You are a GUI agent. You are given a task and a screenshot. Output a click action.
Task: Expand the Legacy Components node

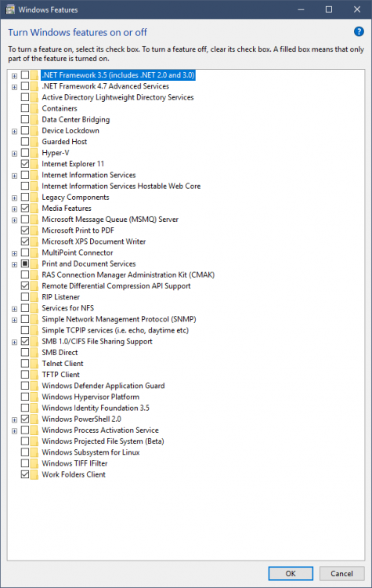pyautogui.click(x=14, y=198)
